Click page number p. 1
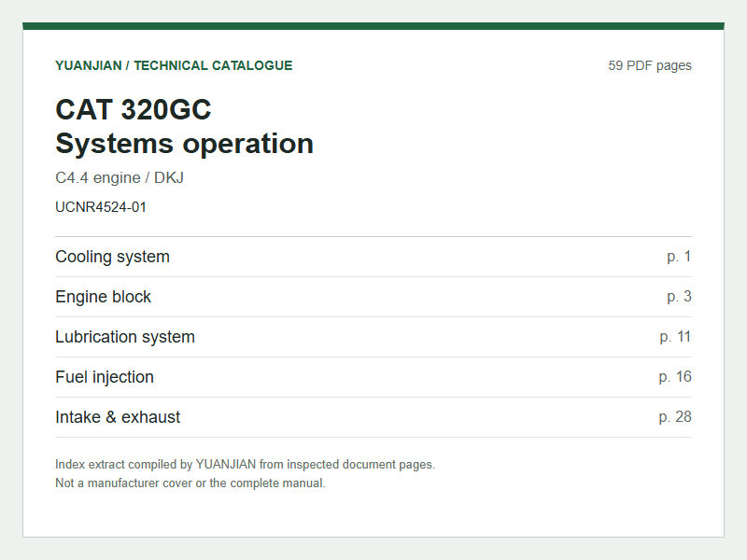The image size is (747, 560). (679, 257)
